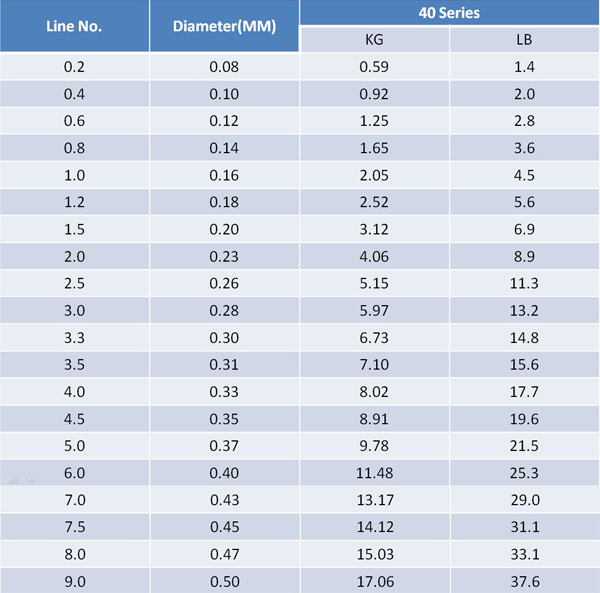Select the 0.59 KG value cell
This screenshot has height=593, width=600.
coord(374,67)
